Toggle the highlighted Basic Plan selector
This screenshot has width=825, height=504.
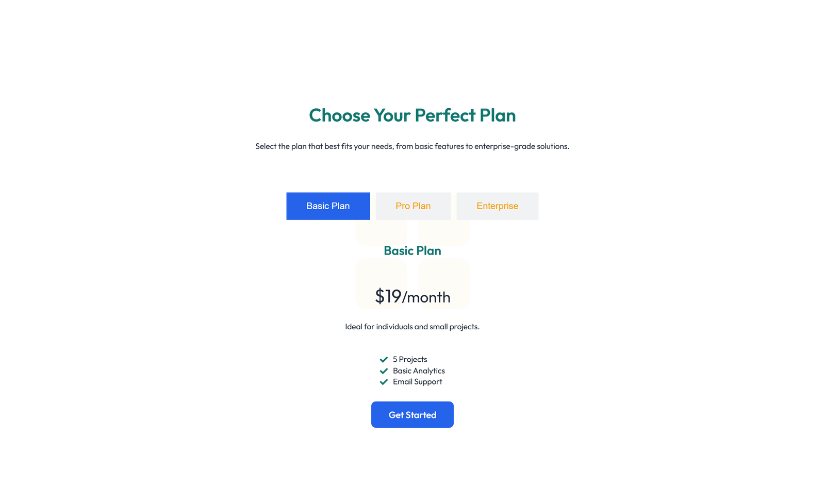coord(328,206)
